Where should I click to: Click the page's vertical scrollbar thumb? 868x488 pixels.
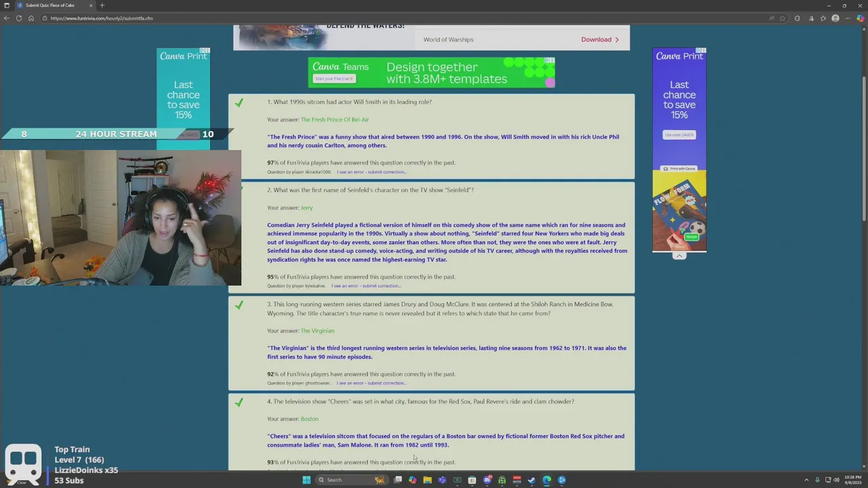click(x=864, y=148)
